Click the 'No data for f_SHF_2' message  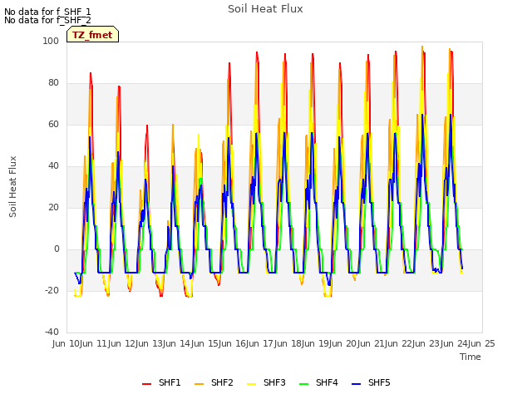[47, 20]
